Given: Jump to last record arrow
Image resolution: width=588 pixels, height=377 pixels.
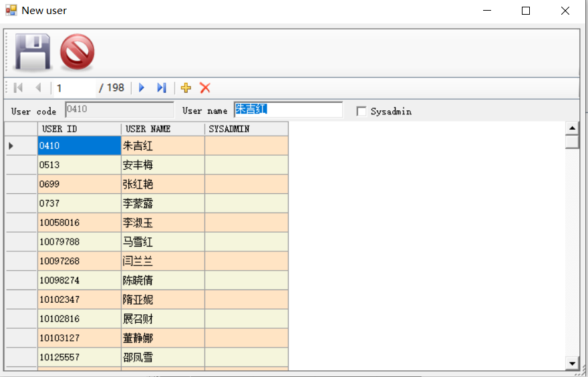Looking at the screenshot, I should [x=162, y=88].
